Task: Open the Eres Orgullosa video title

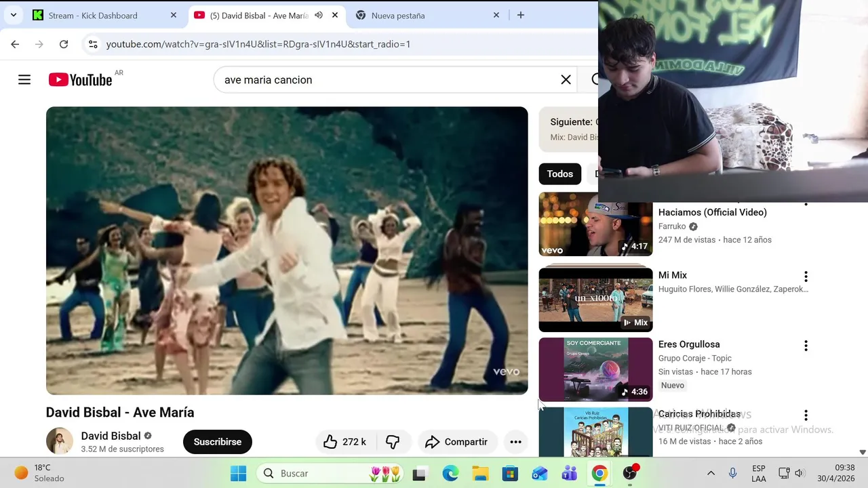Action: tap(689, 344)
